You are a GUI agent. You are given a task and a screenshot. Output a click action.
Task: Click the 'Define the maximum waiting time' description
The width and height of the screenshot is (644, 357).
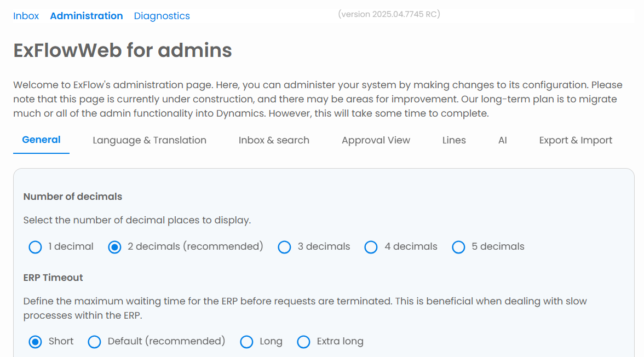(x=305, y=308)
